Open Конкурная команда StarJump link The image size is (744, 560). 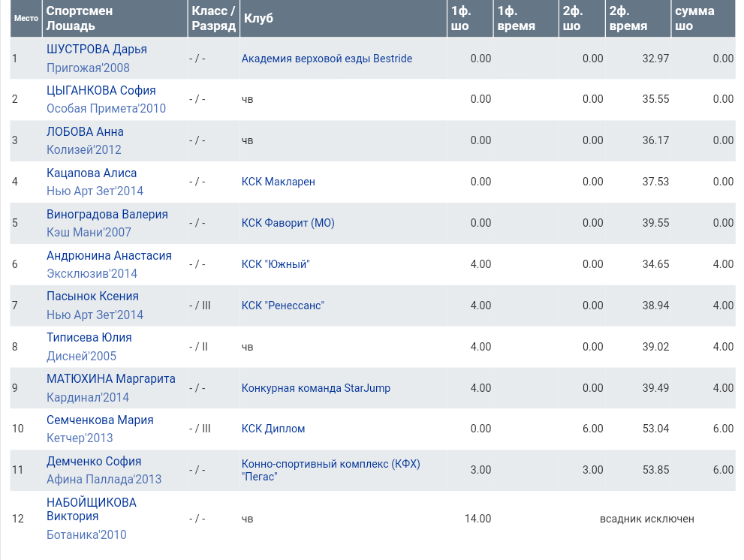[315, 388]
